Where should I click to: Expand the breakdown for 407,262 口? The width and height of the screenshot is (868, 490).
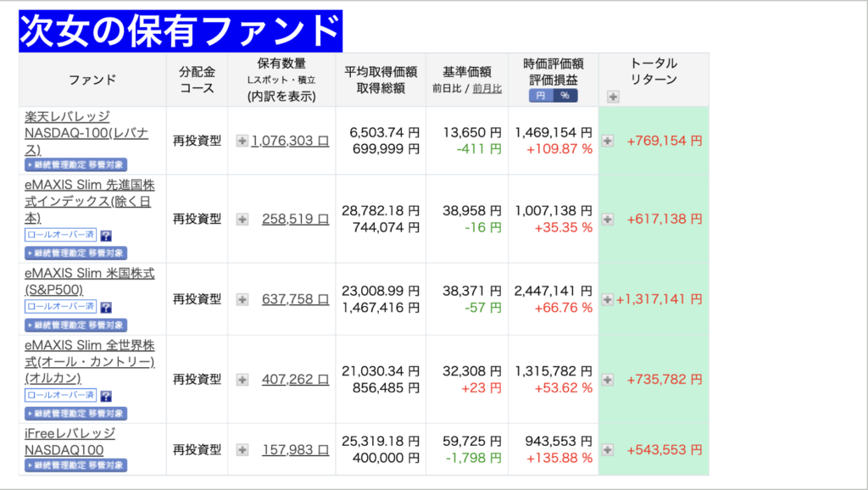pos(242,381)
